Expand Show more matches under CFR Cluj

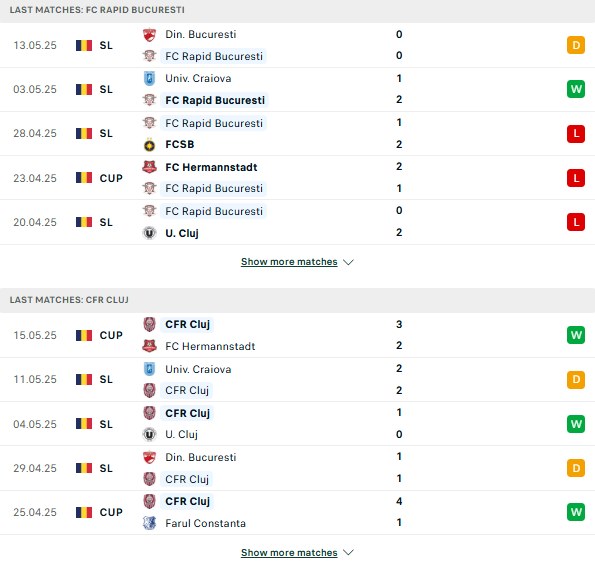289,552
